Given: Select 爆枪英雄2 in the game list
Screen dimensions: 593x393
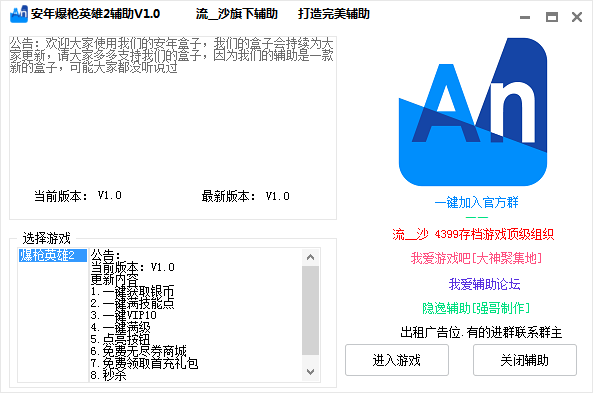Looking at the screenshot, I should (x=53, y=255).
